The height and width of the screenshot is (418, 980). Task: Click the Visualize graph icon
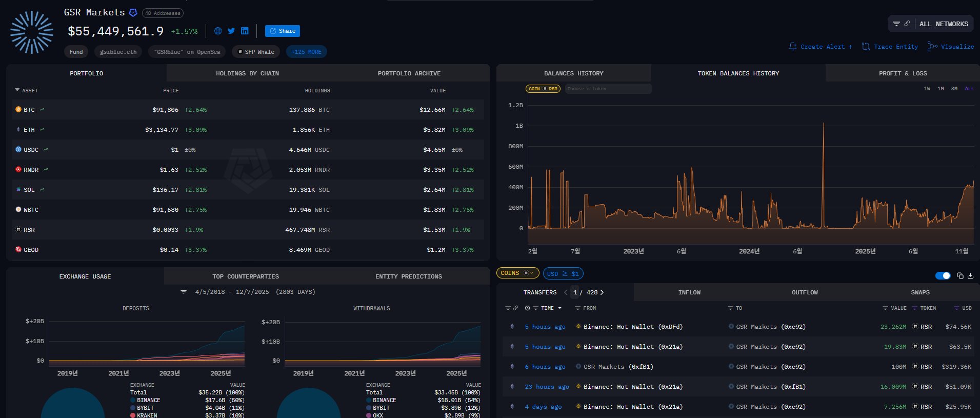click(x=932, y=47)
